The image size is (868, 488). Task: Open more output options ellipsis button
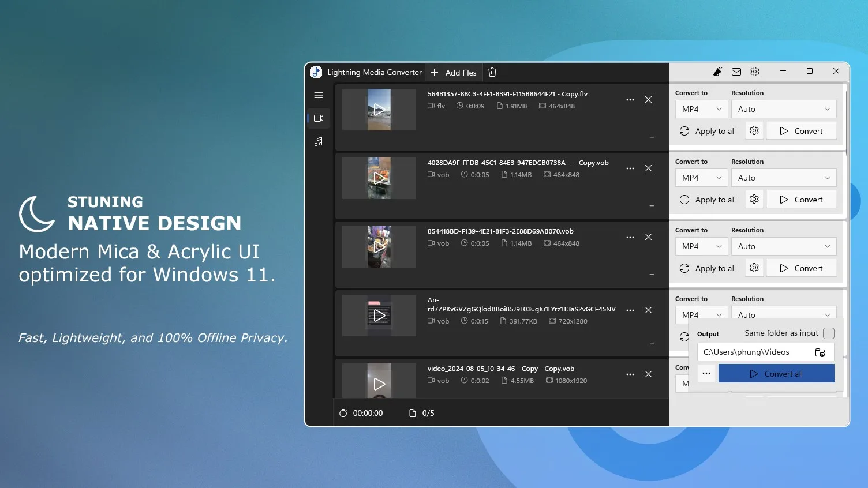pos(706,373)
